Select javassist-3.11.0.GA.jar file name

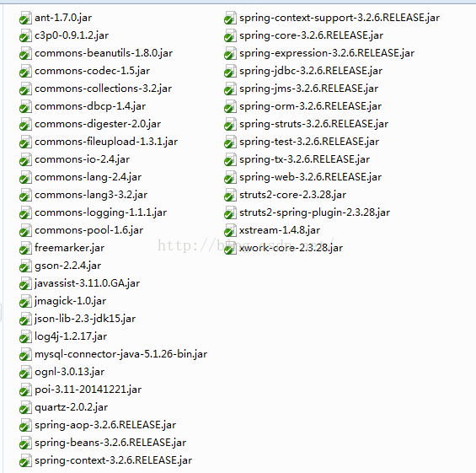(87, 283)
